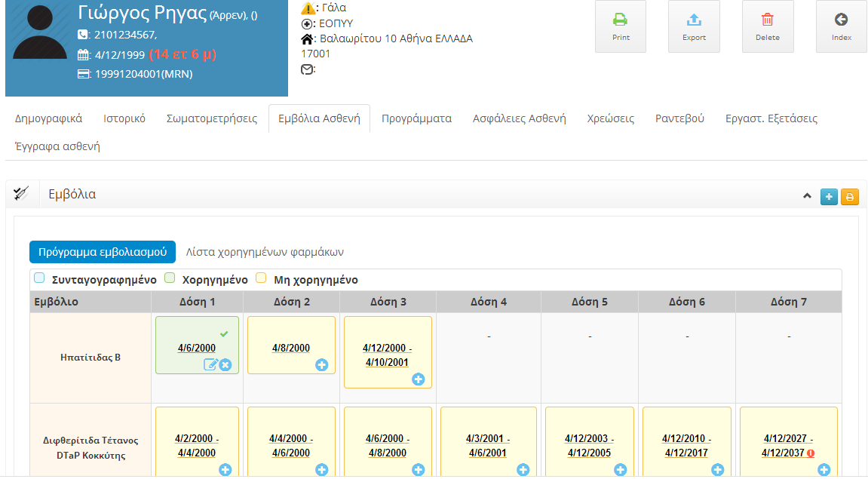Click the syringe icon beside Εμβόλια
Screen dimensions: 868x479
22,194
